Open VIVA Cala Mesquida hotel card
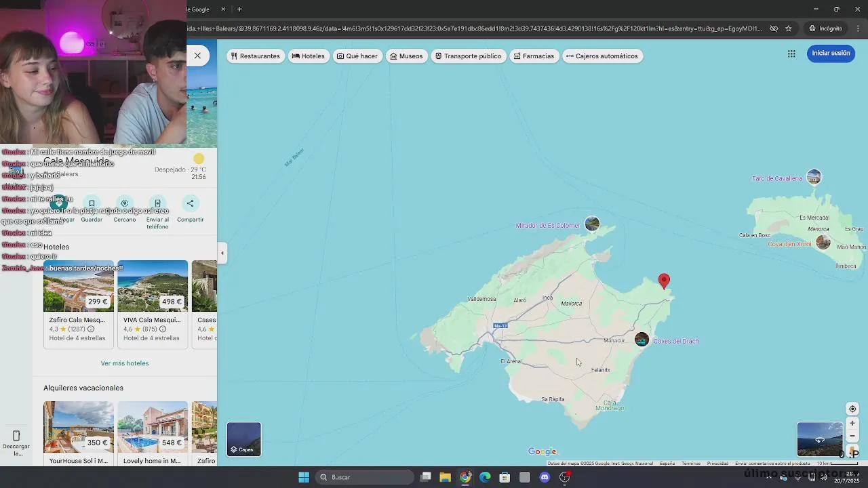Screen dimensions: 868x488 tap(153, 304)
